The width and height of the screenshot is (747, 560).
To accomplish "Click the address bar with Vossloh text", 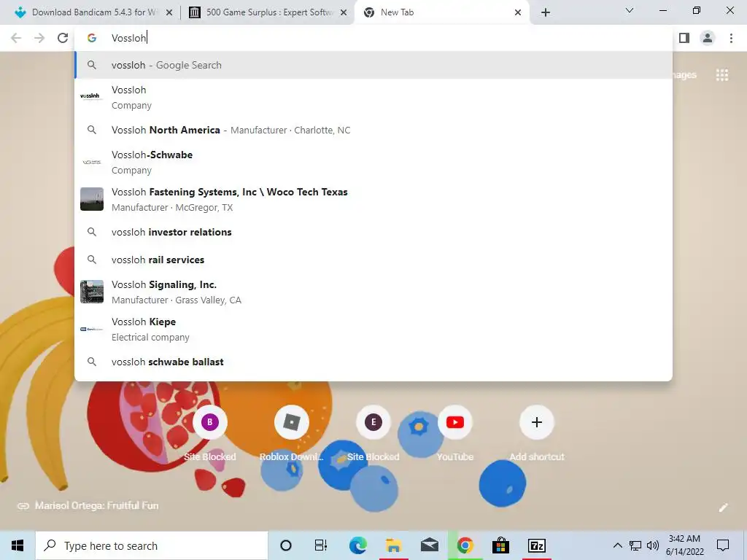I will (x=373, y=38).
